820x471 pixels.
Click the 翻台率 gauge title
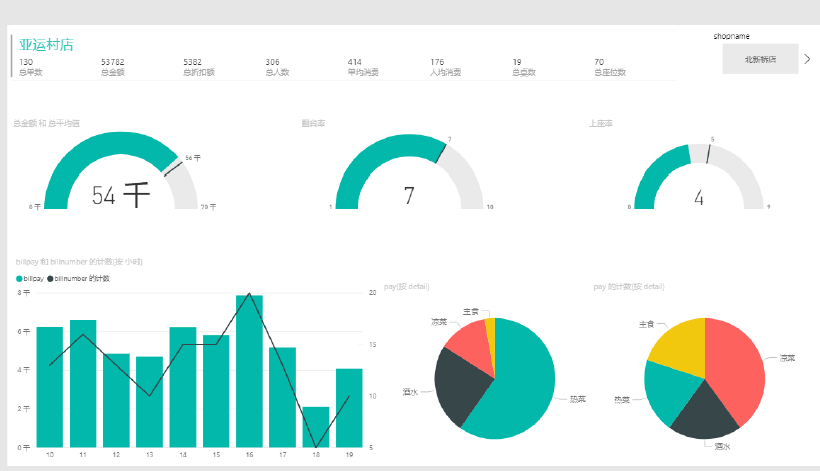tap(313, 123)
